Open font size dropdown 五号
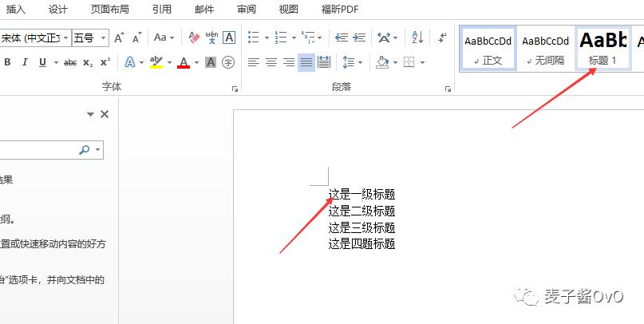The width and height of the screenshot is (644, 324). [x=104, y=38]
